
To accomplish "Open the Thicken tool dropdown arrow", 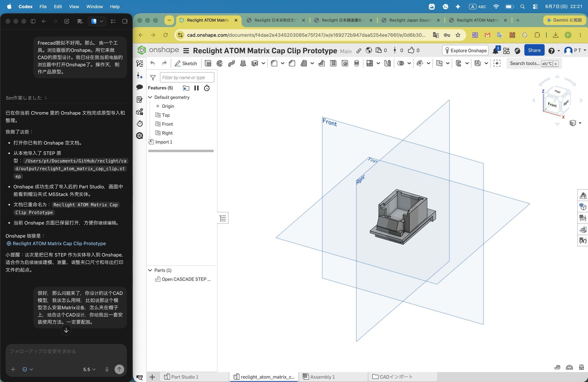I will tap(263, 63).
